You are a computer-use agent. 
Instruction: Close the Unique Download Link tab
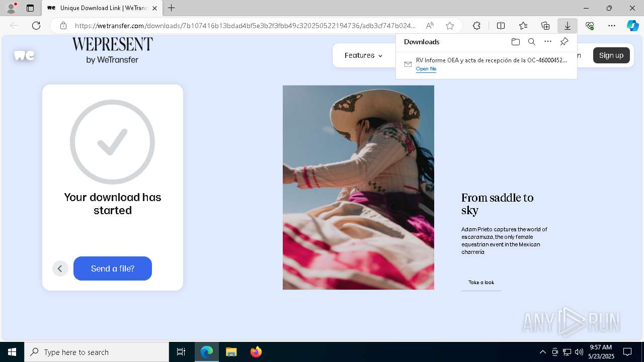pyautogui.click(x=154, y=8)
